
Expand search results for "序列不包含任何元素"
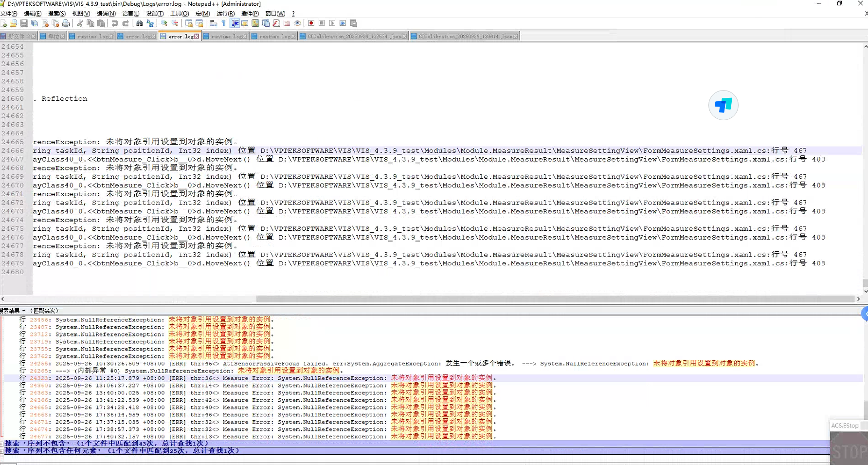2,451
